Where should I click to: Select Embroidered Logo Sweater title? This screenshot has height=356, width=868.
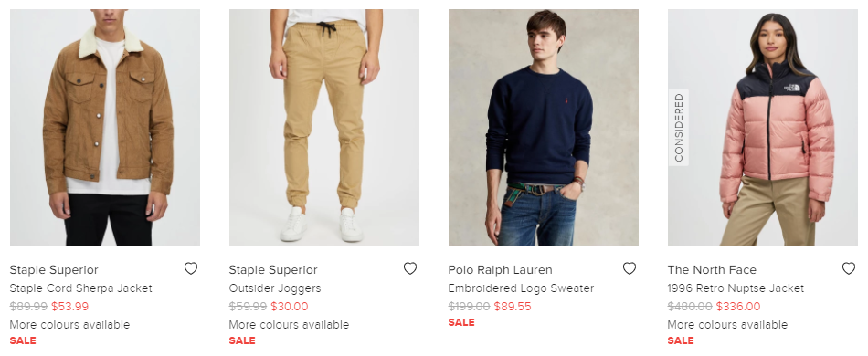pos(521,288)
